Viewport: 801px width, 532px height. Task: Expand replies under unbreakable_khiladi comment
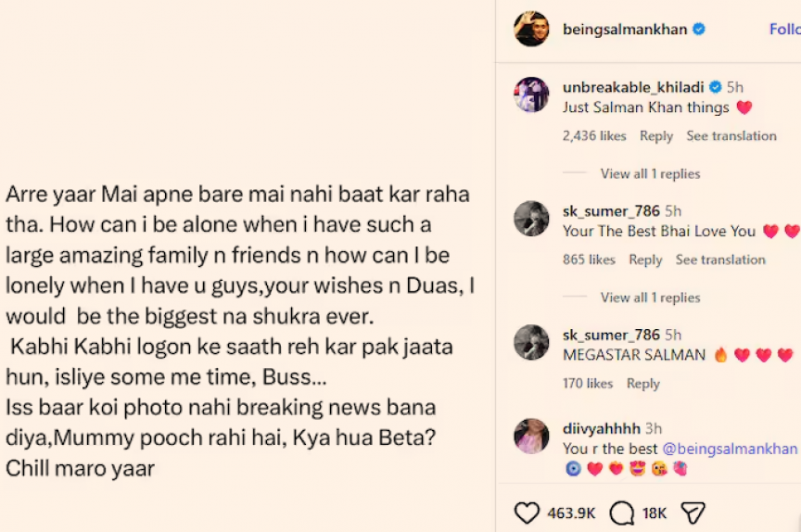click(650, 173)
